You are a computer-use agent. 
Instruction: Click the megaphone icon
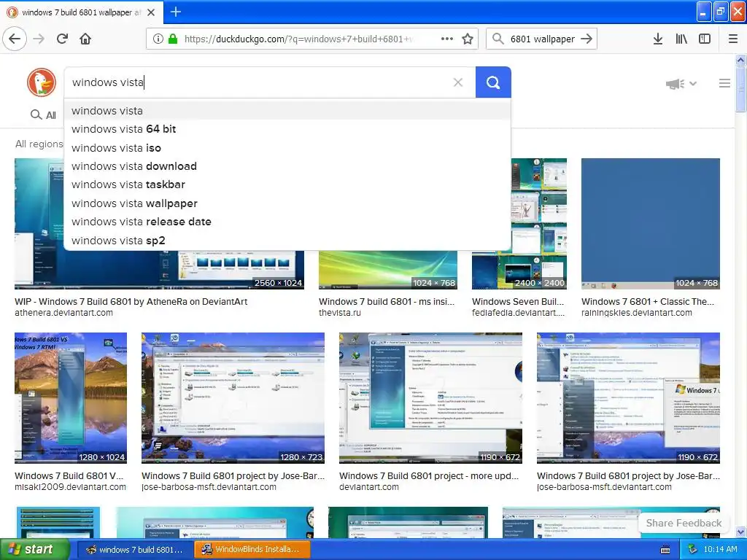pyautogui.click(x=675, y=84)
